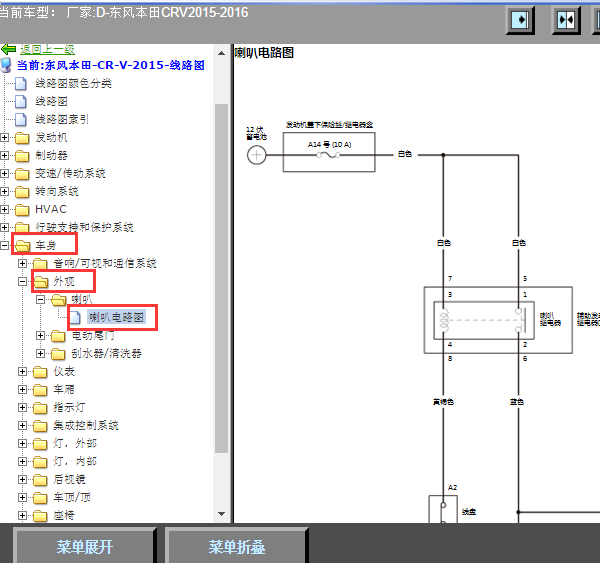The width and height of the screenshot is (600, 563).
Task: Click the document icon for 喇叭电路图
Action: pyautogui.click(x=75, y=317)
